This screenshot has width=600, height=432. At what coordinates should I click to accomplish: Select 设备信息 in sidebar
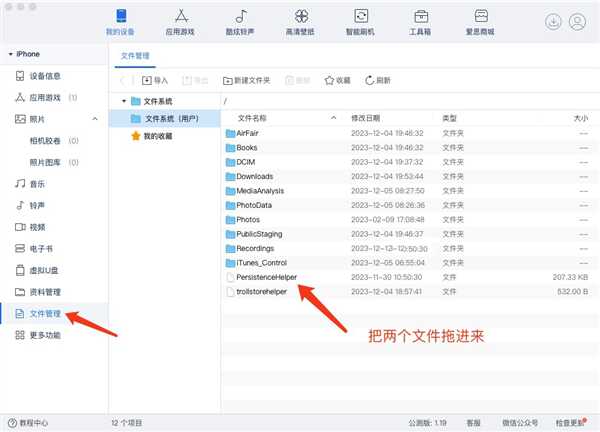click(44, 76)
